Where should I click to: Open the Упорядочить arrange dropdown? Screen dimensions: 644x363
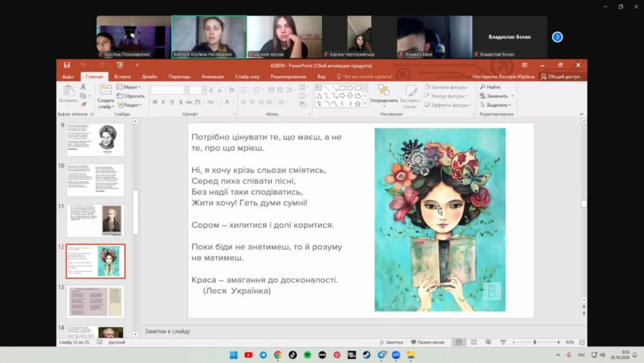coord(384,97)
